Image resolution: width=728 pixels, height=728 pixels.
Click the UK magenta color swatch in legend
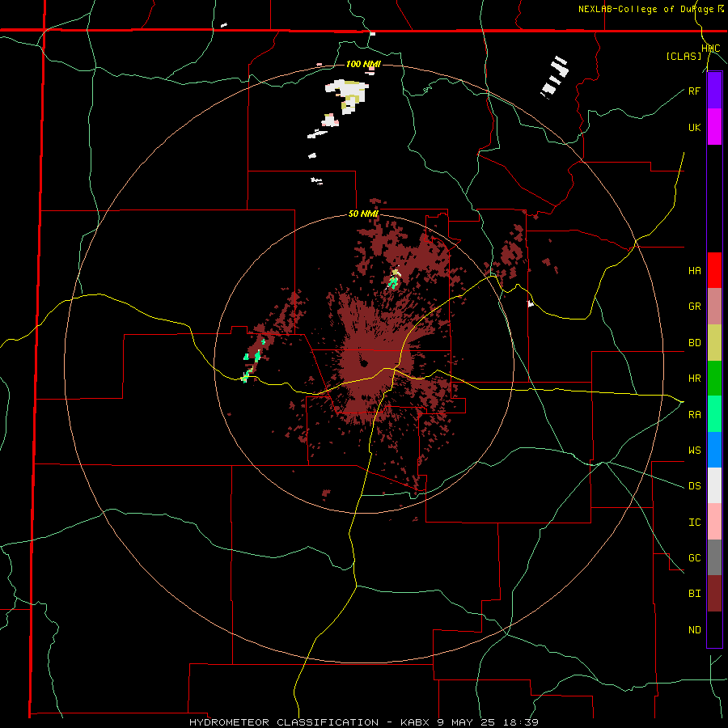[714, 127]
